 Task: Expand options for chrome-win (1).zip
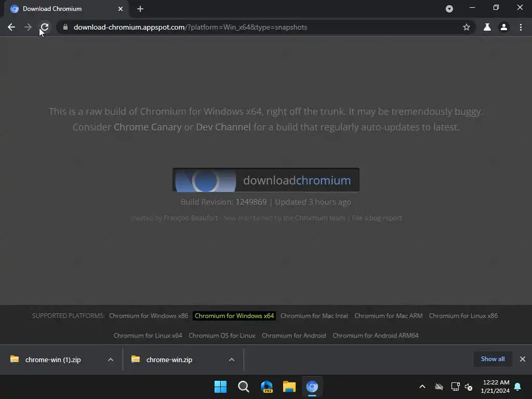coord(110,360)
